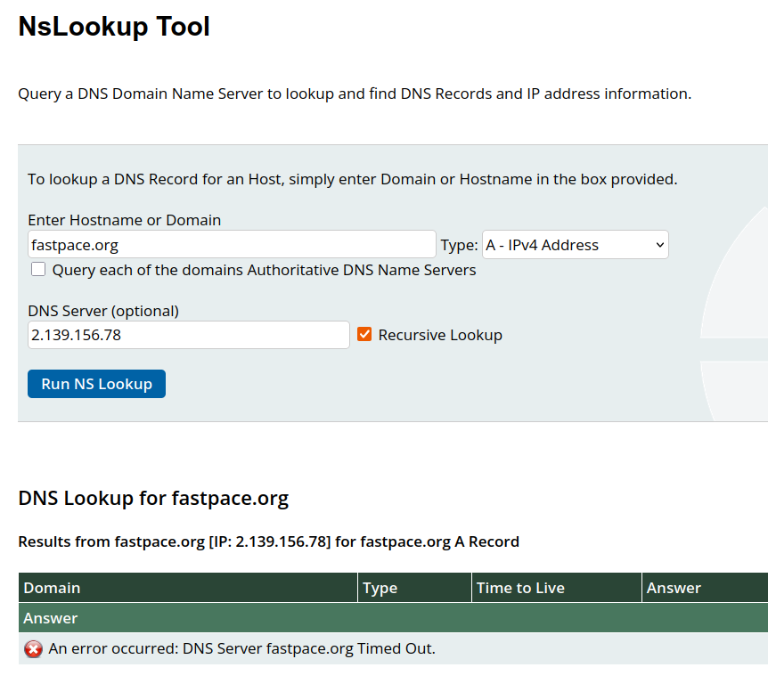Click the Results from fastpace.org summary line
Viewport: 768px width, 700px height.
(268, 541)
